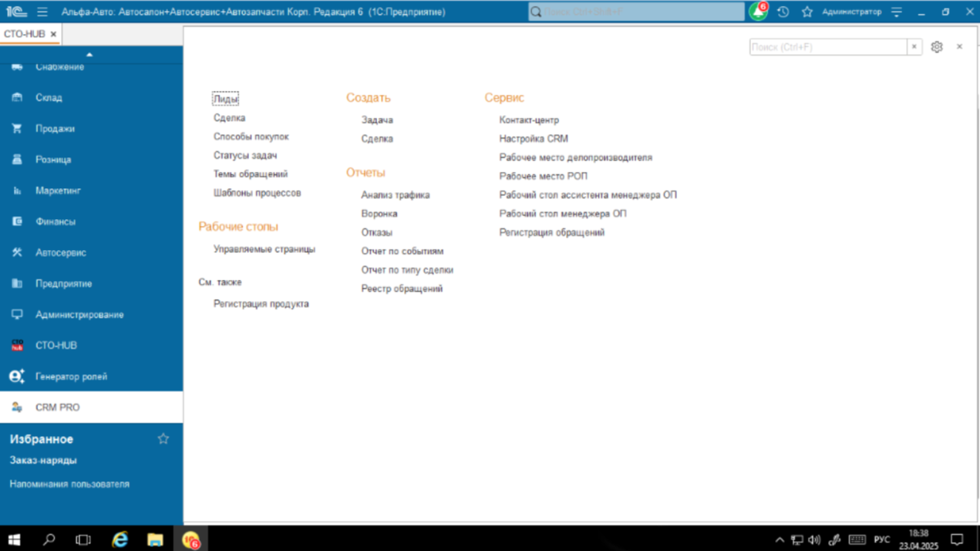Select the CRM PRO section icon
The image size is (980, 551).
click(x=17, y=407)
